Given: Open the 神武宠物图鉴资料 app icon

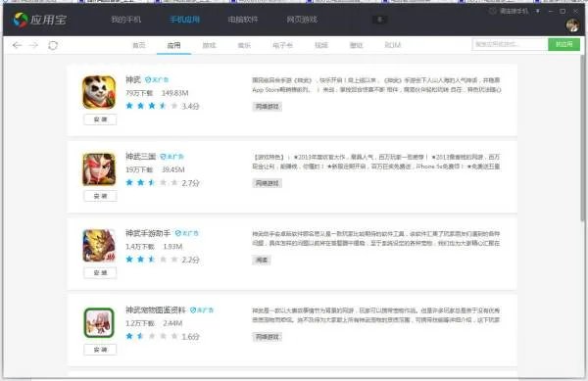Looking at the screenshot, I should [x=99, y=322].
